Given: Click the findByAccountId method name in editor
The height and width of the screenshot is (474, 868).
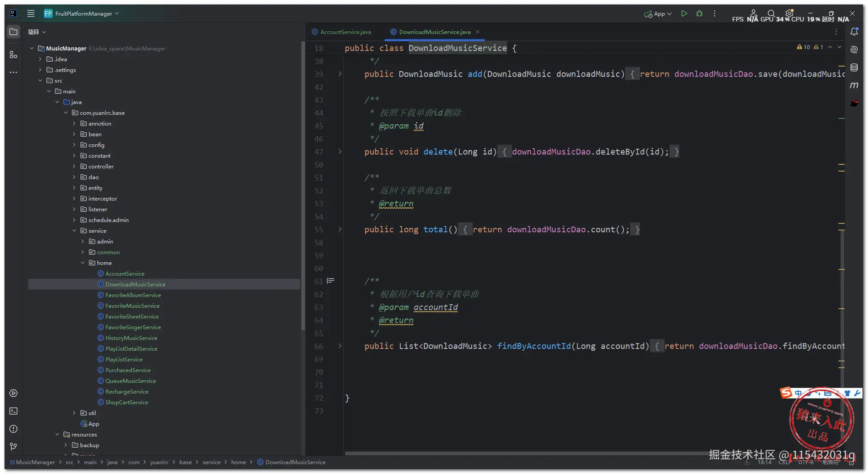Looking at the screenshot, I should click(x=534, y=346).
